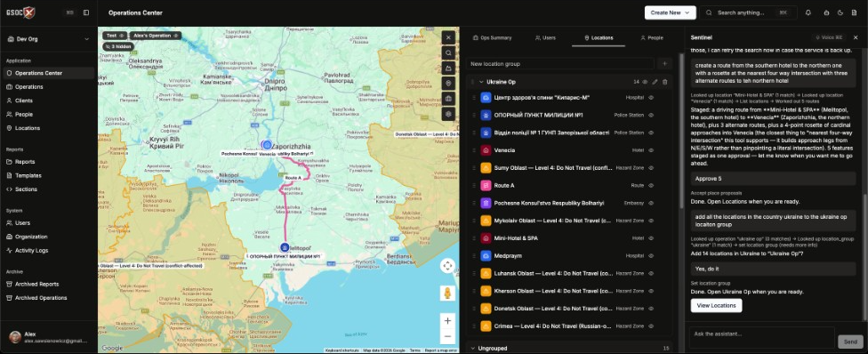The image size is (868, 354).
Task: Hide Sumy Oblast hazard zone
Action: tap(651, 168)
